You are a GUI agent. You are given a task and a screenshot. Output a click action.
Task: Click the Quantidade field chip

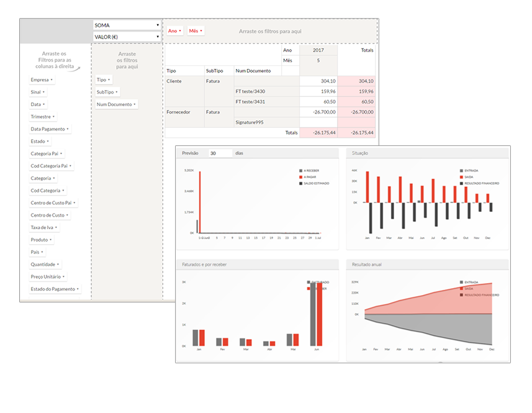click(45, 265)
